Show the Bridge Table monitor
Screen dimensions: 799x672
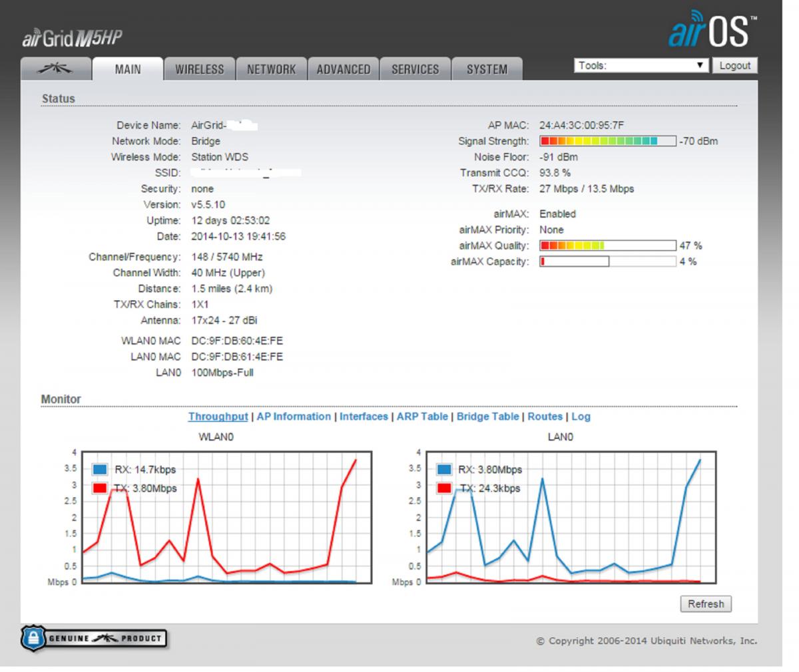[x=487, y=417]
